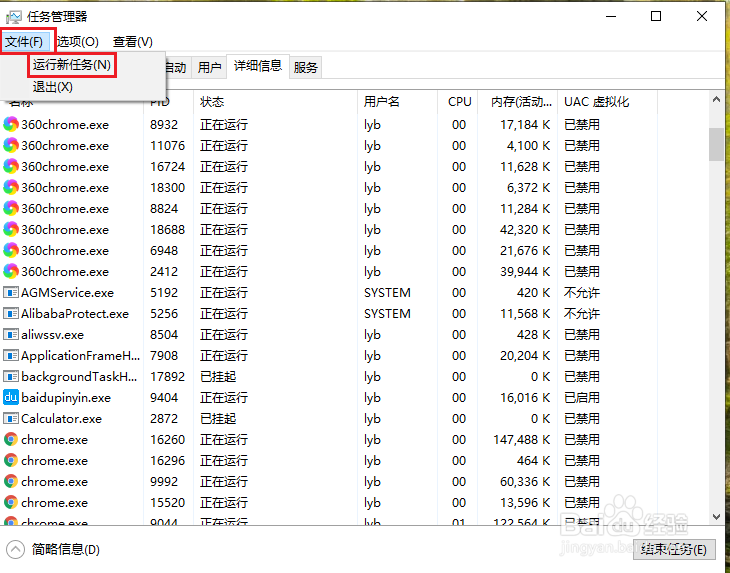This screenshot has height=573, width=730.
Task: Switch to the 详细信息 tab
Action: pyautogui.click(x=258, y=66)
